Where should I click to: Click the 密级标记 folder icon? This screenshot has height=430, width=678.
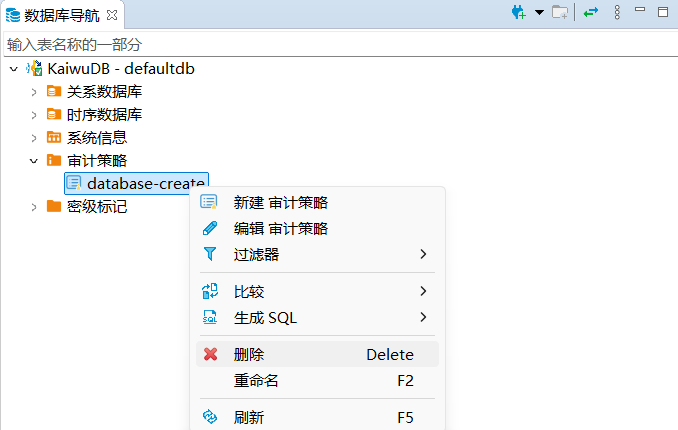(54, 207)
